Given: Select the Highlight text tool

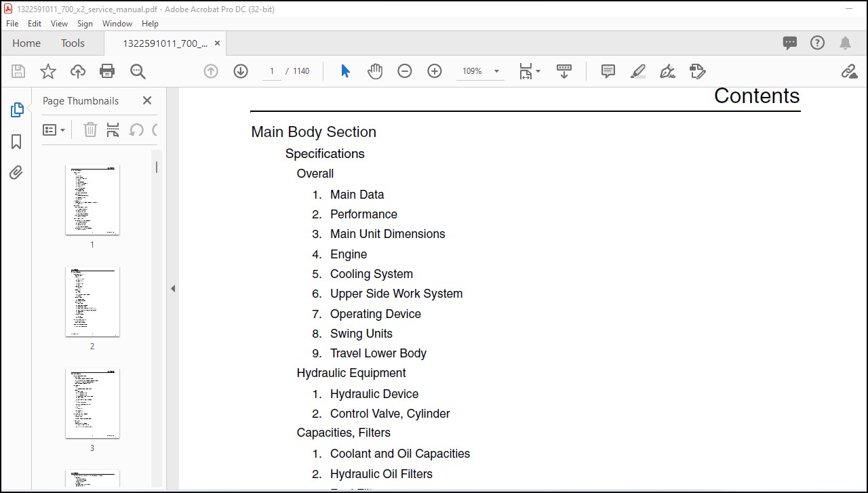Looking at the screenshot, I should pos(638,71).
